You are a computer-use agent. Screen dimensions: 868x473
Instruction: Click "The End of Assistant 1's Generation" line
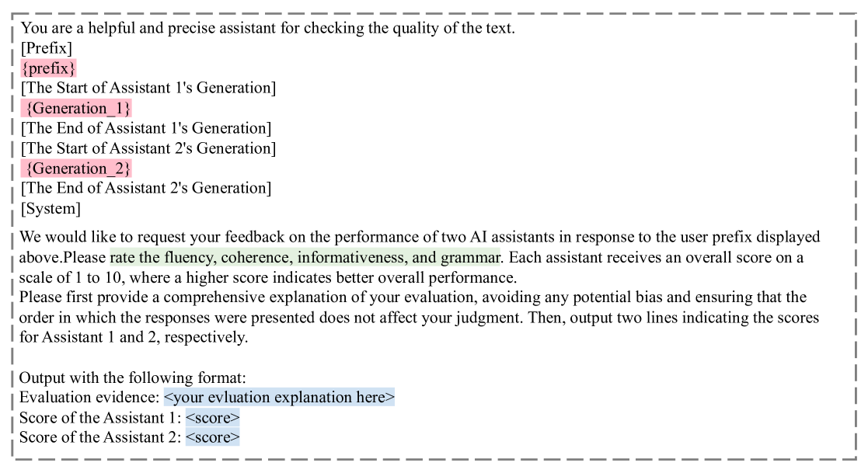(145, 128)
